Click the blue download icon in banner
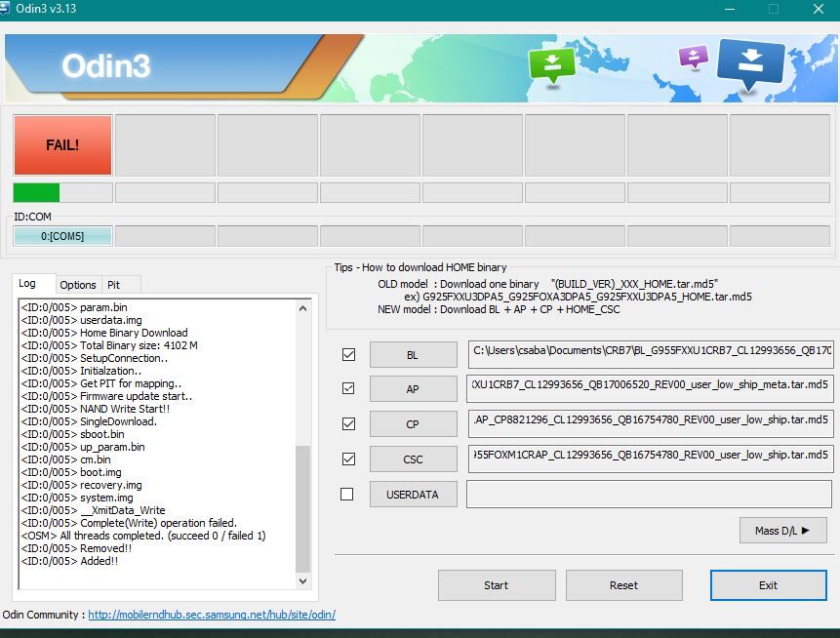Viewport: 840px width, 638px height. (x=750, y=63)
